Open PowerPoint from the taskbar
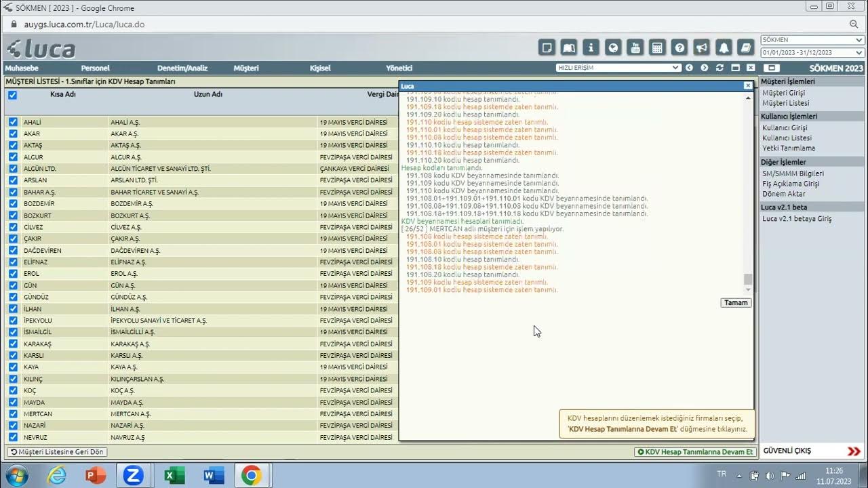 point(95,476)
